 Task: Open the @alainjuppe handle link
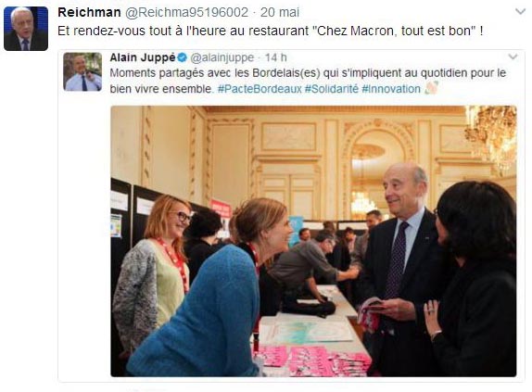click(222, 58)
